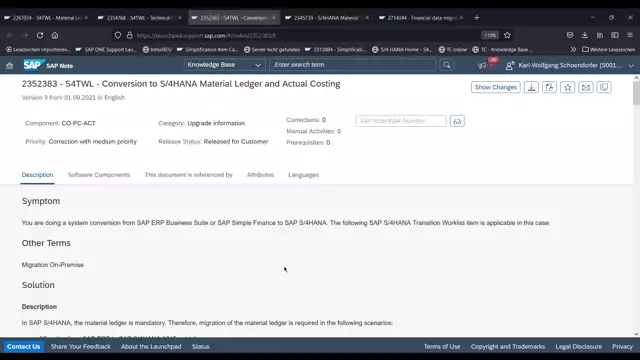640x360 pixels.
Task: Go forward in browser history
Action: pyautogui.click(x=25, y=36)
